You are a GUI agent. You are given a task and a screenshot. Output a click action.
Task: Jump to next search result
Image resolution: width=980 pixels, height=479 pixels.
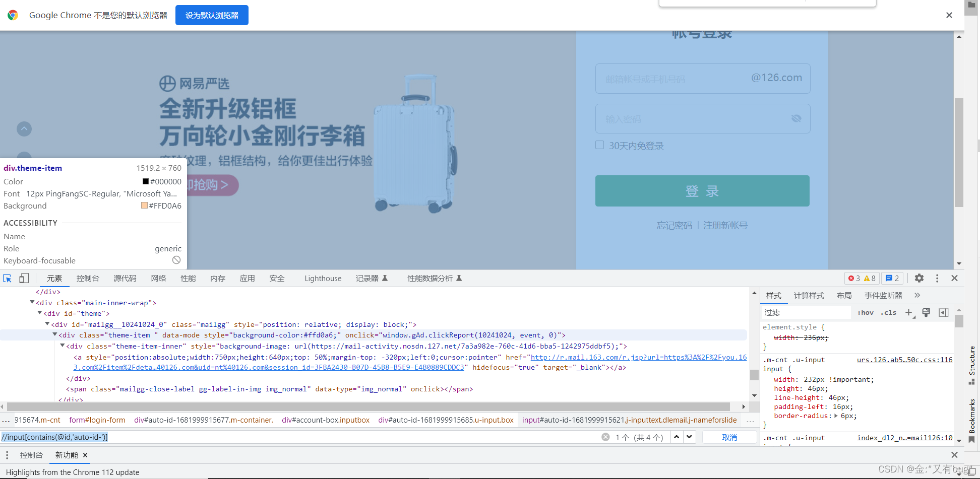click(x=689, y=437)
